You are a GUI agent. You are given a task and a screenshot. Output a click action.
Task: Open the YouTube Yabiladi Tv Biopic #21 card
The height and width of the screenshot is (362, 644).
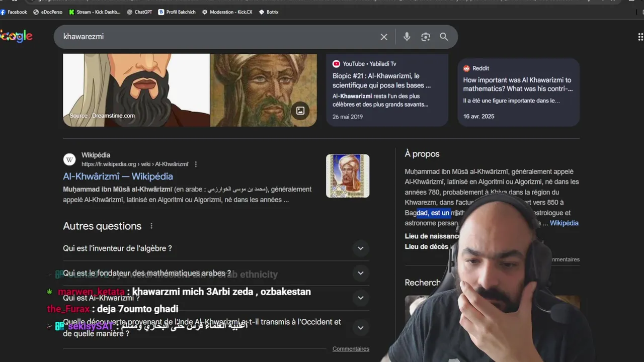pos(387,90)
